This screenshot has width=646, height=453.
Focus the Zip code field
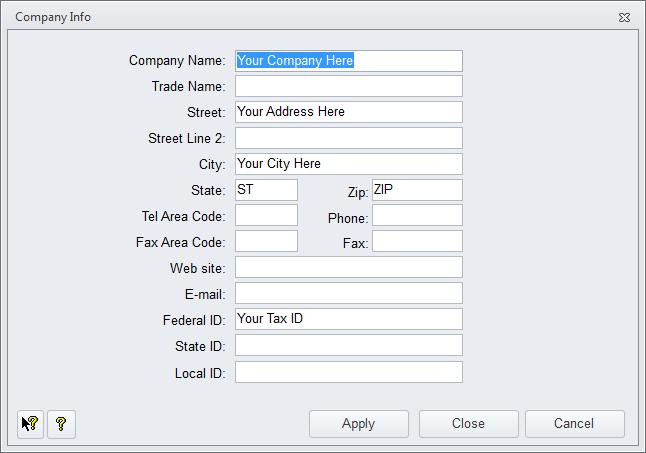tap(417, 190)
